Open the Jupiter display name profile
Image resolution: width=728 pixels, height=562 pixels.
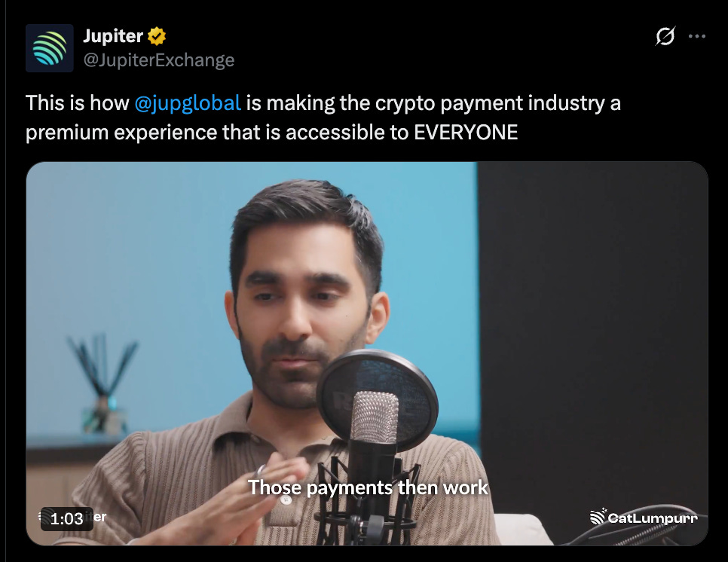click(x=113, y=36)
